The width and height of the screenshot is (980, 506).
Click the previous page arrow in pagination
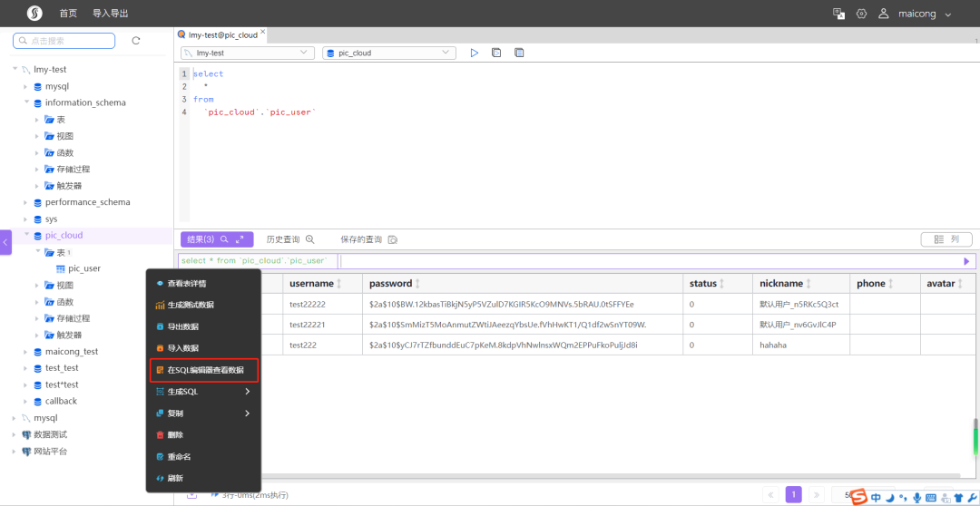pos(771,495)
